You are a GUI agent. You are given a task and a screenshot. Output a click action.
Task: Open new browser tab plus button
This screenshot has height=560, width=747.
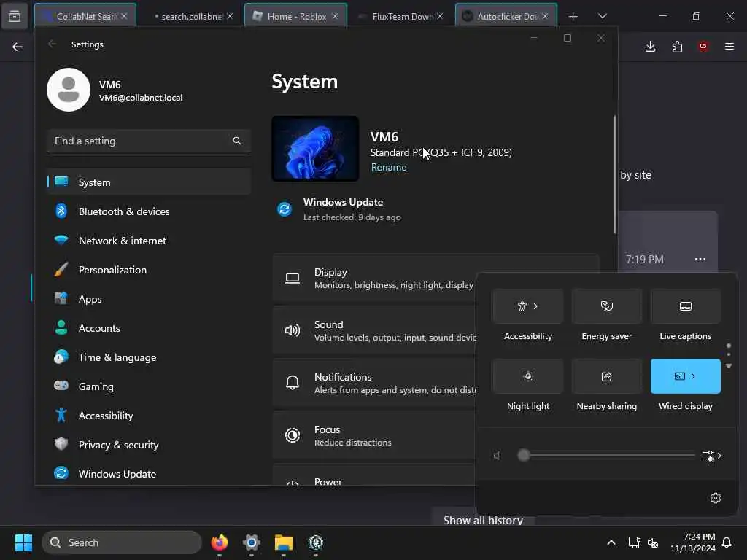(573, 16)
